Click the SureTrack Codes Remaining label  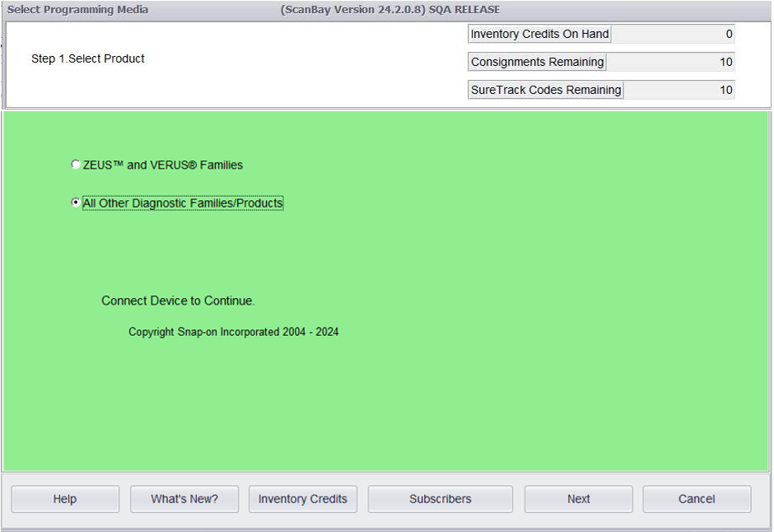pos(546,90)
